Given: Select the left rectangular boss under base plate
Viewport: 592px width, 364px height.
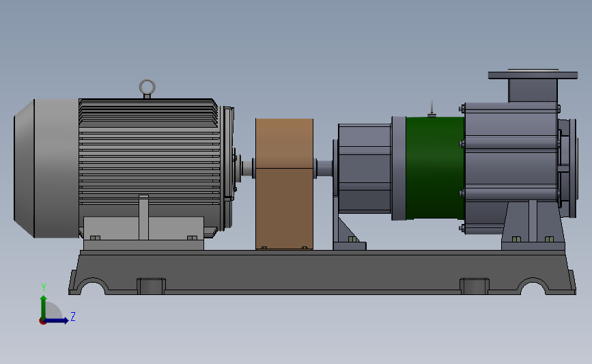Looking at the screenshot, I should click(x=151, y=286).
